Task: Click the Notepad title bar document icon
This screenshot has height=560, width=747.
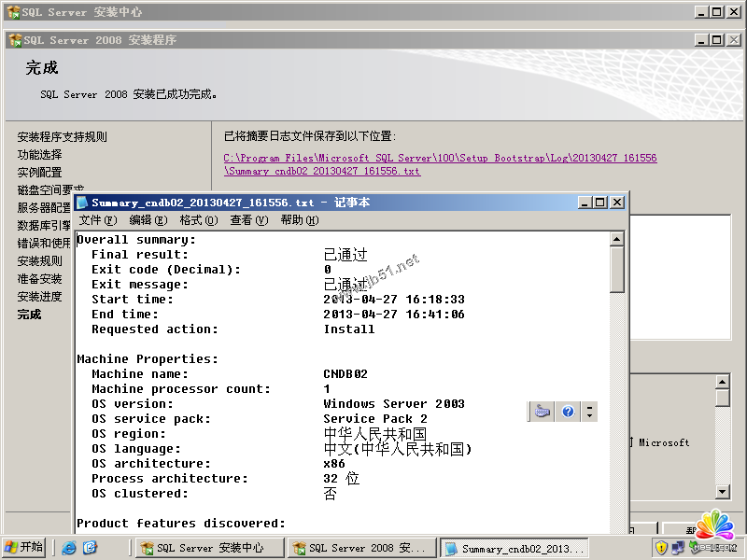Action: [x=83, y=203]
